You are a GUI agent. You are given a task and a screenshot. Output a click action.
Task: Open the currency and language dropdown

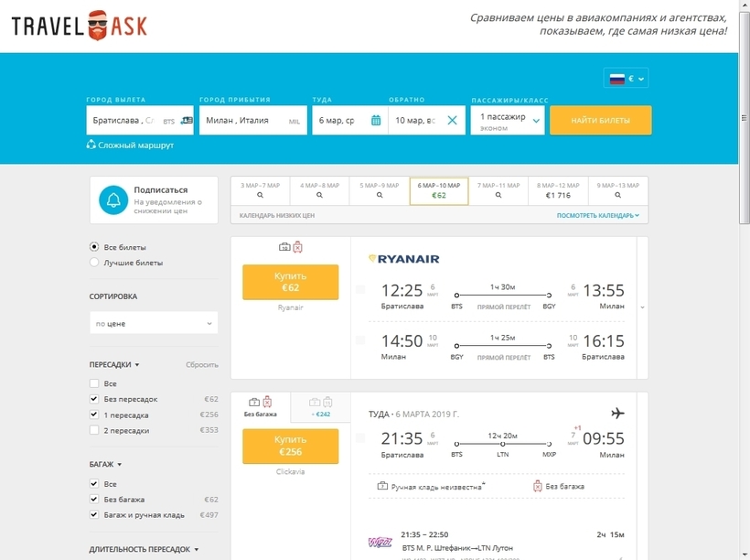click(x=627, y=79)
